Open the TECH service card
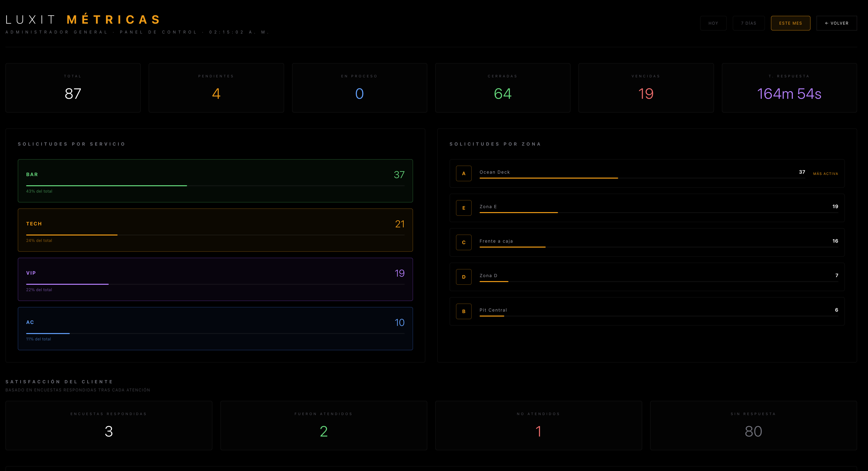The width and height of the screenshot is (868, 471). coord(215,230)
